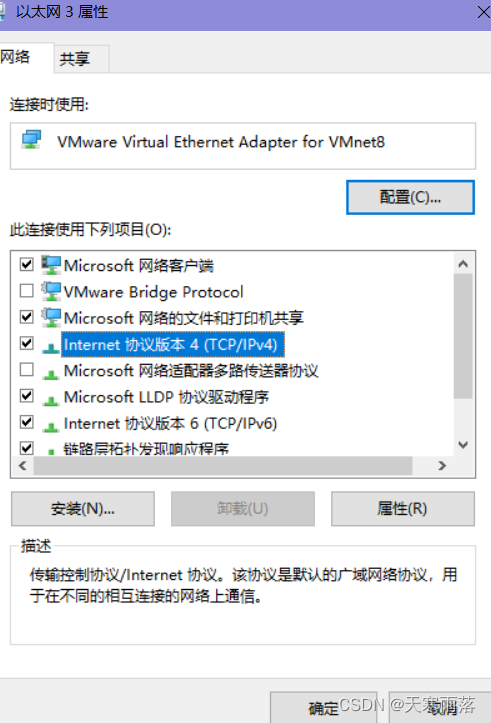Image resolution: width=491 pixels, height=723 pixels.
Task: Click the Internet 协议版本 6 protocol icon
Action: [x=51, y=427]
